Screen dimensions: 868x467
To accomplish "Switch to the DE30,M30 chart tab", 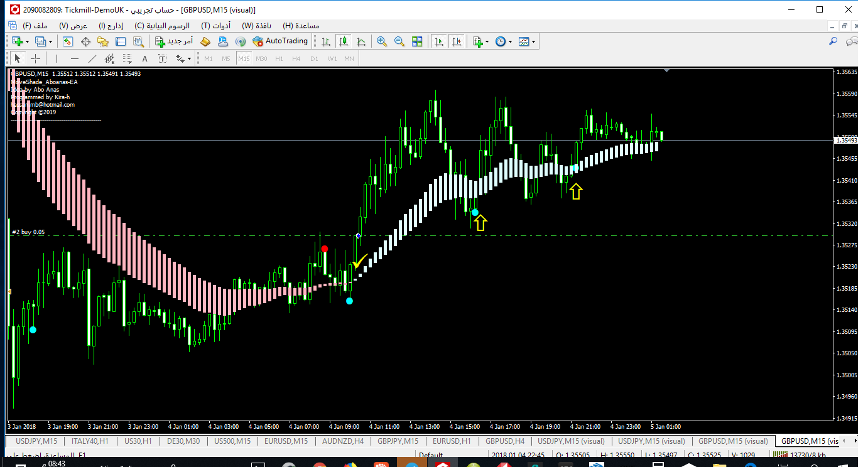I will click(x=183, y=441).
